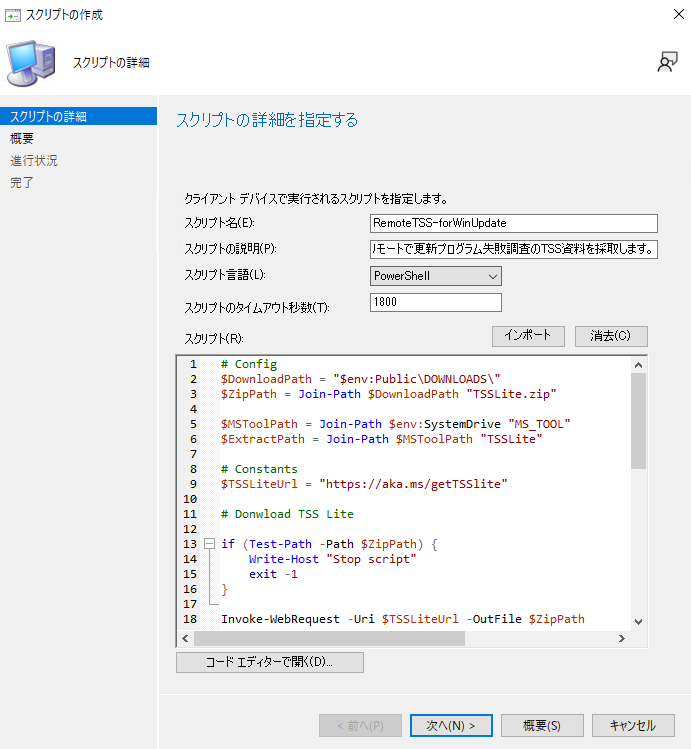The height and width of the screenshot is (749, 691).
Task: Click the スクリプト名 input field
Action: click(513, 223)
